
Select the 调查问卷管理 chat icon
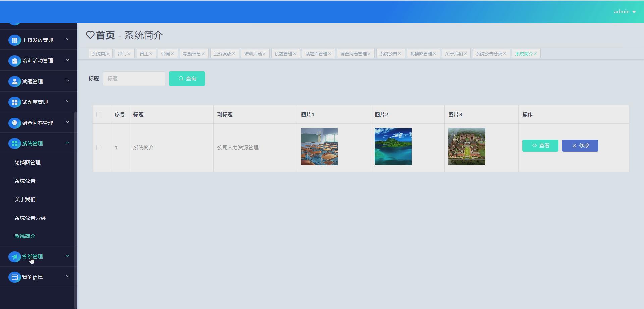click(14, 123)
